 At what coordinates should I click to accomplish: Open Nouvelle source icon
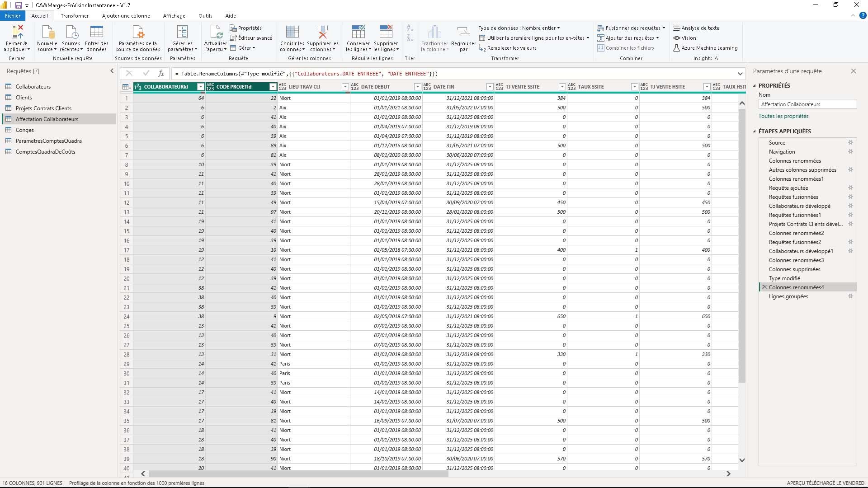pyautogui.click(x=47, y=32)
